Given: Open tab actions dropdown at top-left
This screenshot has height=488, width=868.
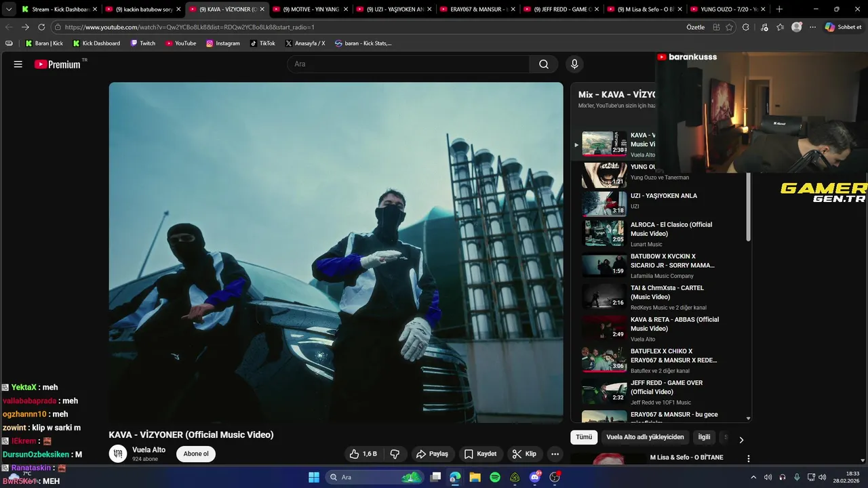Looking at the screenshot, I should click(9, 9).
